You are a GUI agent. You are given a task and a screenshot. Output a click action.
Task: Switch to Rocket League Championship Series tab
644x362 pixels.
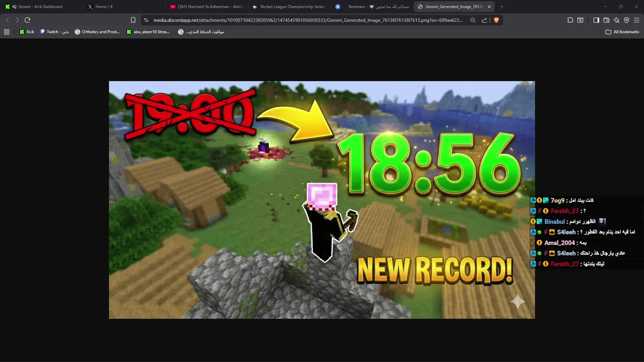pos(289,7)
